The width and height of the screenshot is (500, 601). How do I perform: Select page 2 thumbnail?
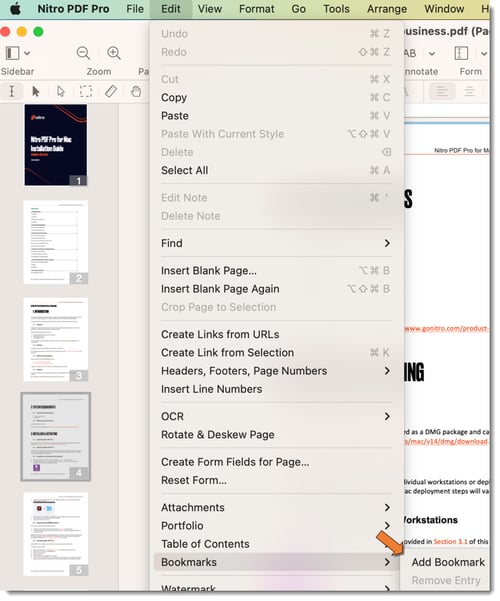point(56,242)
